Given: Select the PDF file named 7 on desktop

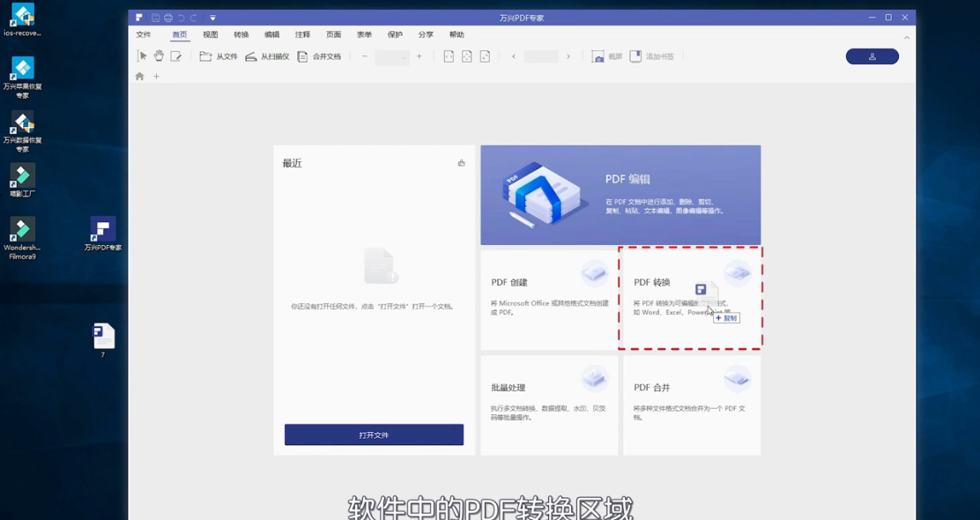Looking at the screenshot, I should point(103,340).
